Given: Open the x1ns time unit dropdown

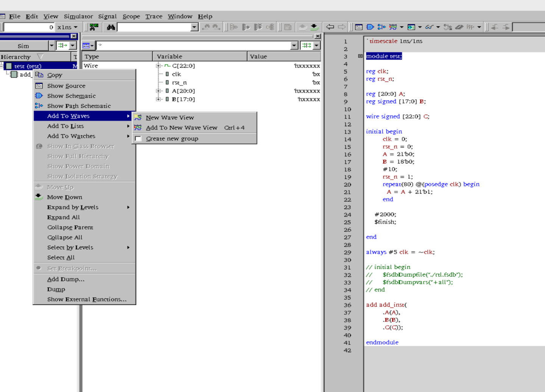Looking at the screenshot, I should coord(75,27).
